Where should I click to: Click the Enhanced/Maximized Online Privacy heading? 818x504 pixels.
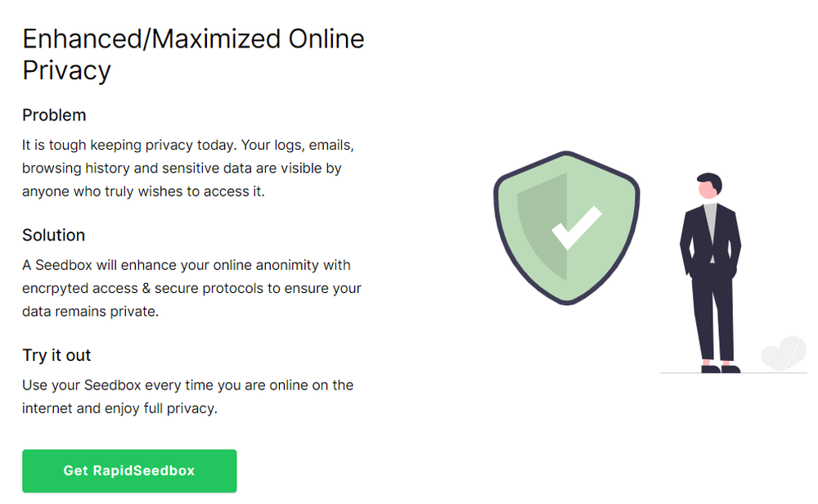click(x=192, y=53)
